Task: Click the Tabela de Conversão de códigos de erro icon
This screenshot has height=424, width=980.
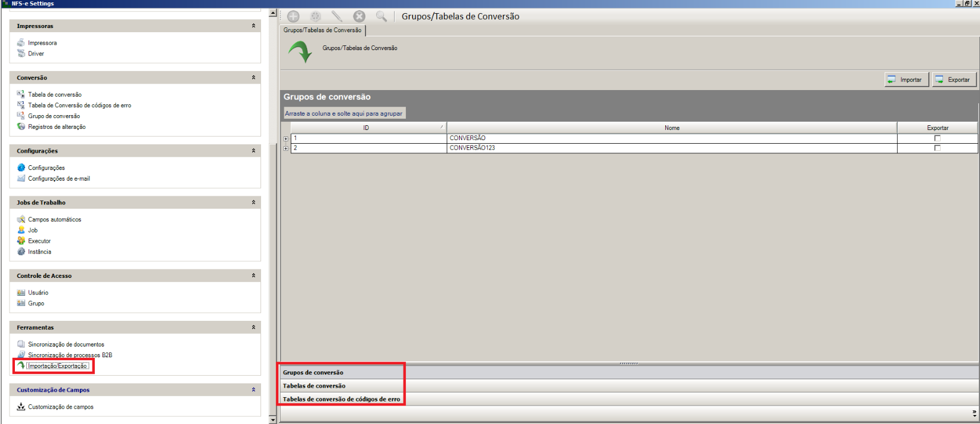Action: coord(21,105)
